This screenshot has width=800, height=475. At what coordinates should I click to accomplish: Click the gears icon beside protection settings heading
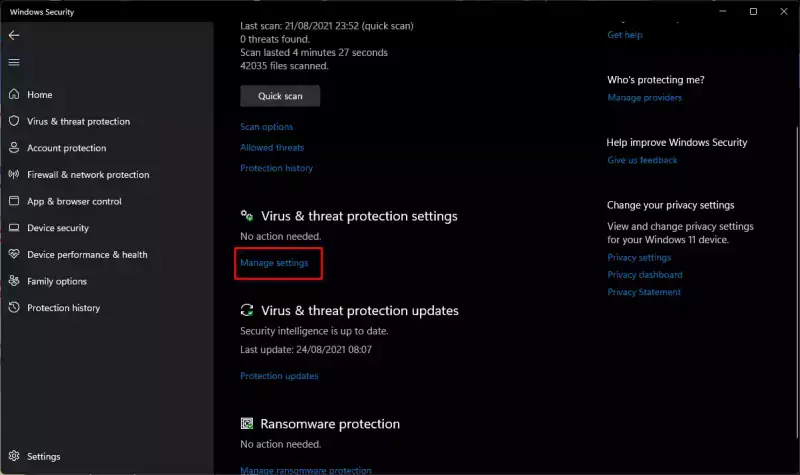[247, 216]
